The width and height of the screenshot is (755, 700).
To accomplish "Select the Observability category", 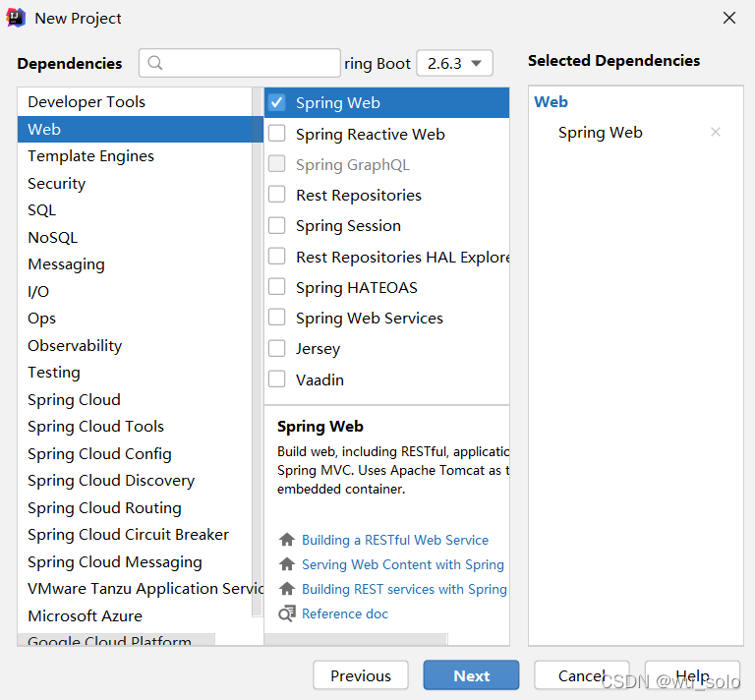I will pos(135,346).
